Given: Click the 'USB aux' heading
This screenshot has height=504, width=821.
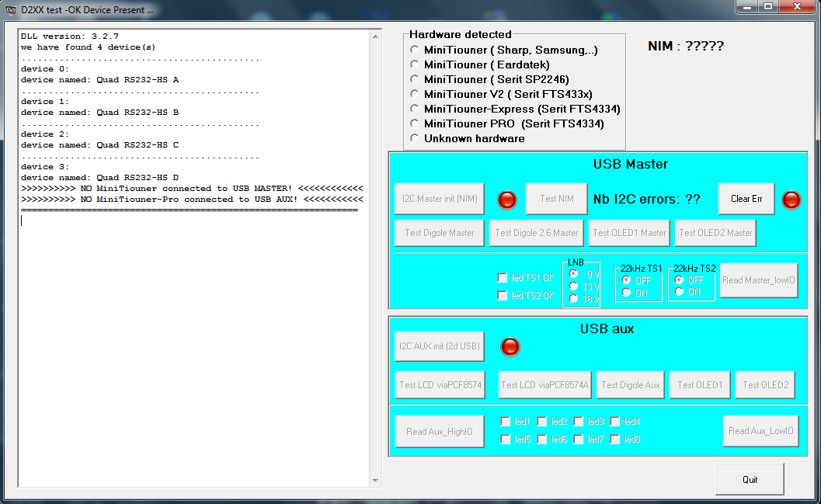Looking at the screenshot, I should click(607, 328).
